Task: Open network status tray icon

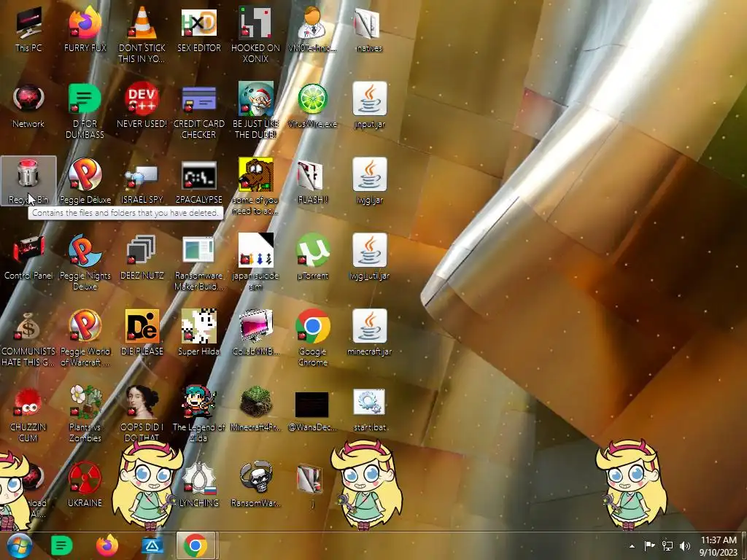Action: tap(667, 546)
